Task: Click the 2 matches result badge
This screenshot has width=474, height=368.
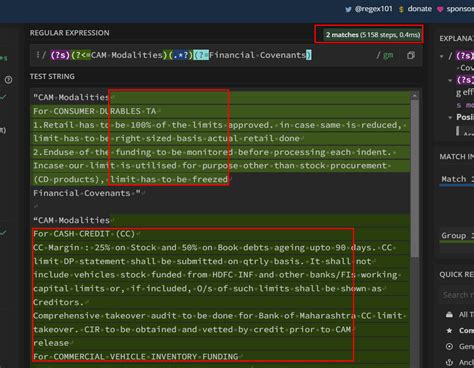Action: [373, 35]
